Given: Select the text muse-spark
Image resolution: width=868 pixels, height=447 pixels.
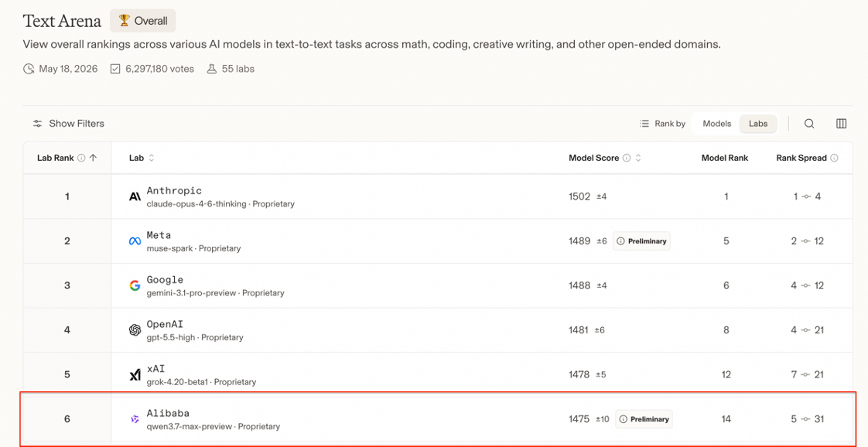Looking at the screenshot, I should coord(170,248).
